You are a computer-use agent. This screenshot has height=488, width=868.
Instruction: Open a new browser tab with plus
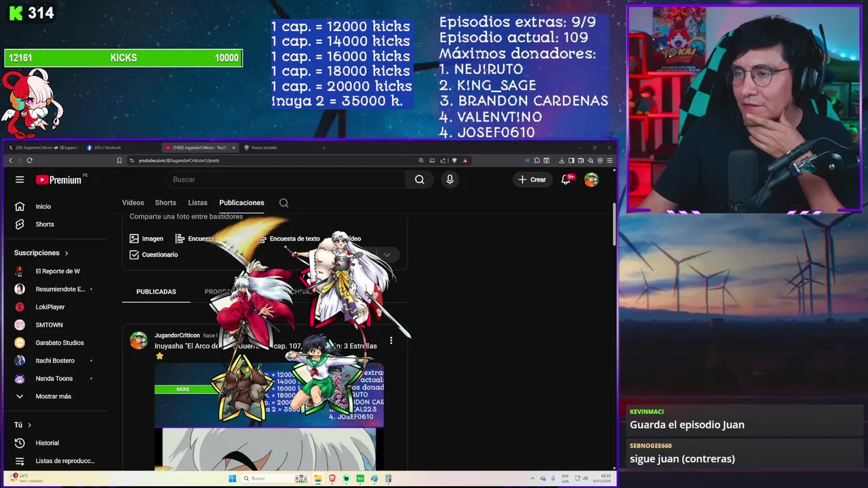pos(323,148)
